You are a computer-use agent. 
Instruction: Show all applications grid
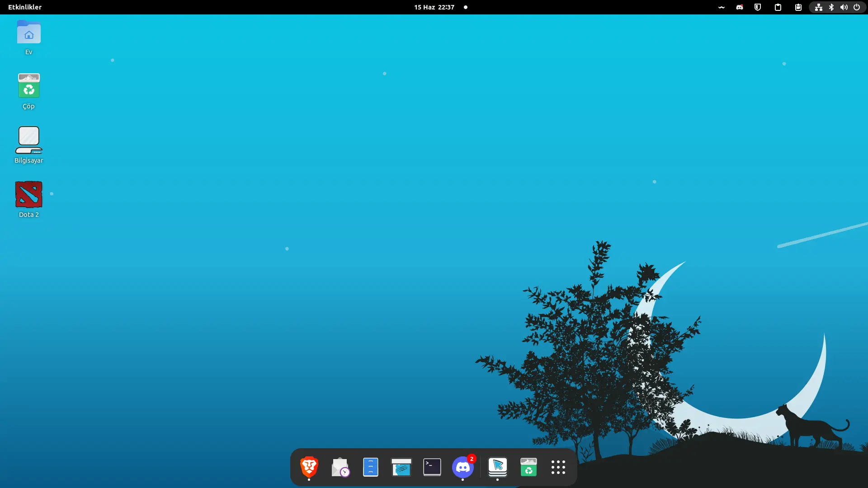pos(558,467)
